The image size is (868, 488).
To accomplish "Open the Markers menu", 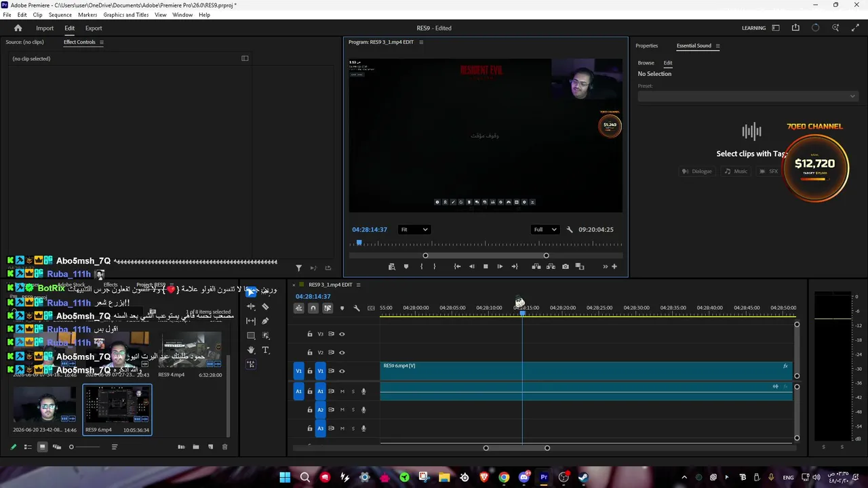I will (x=87, y=15).
